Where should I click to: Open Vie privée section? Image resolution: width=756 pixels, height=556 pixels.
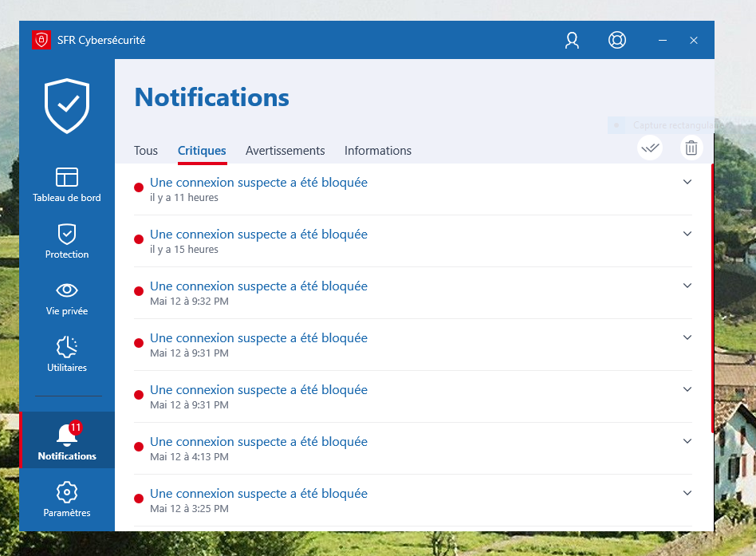pos(67,298)
